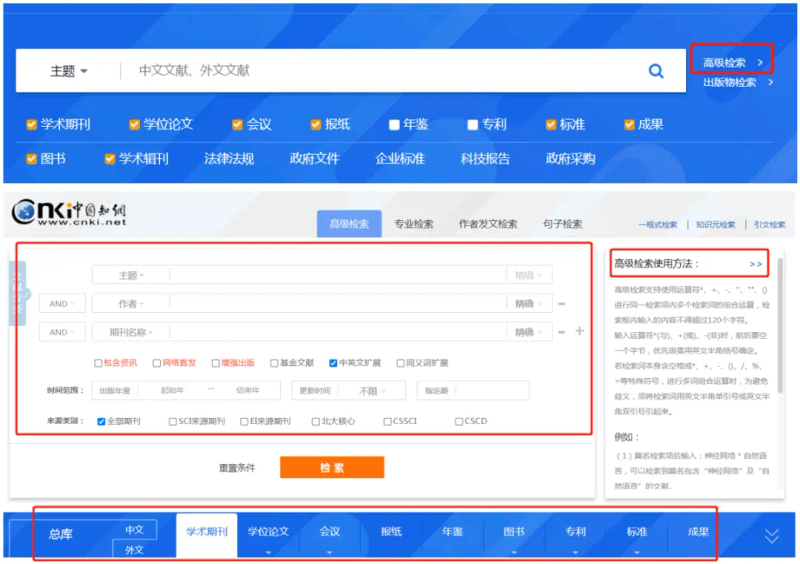Click orange 检索 button

point(332,468)
